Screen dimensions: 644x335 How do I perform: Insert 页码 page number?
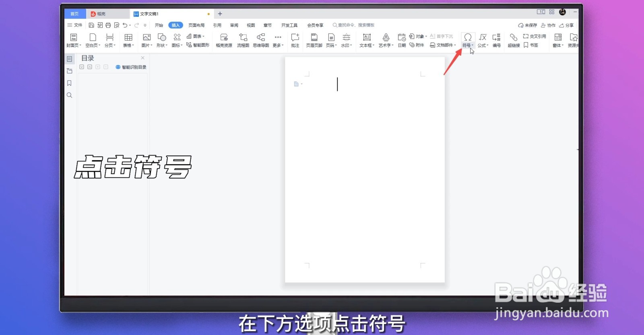[331, 40]
